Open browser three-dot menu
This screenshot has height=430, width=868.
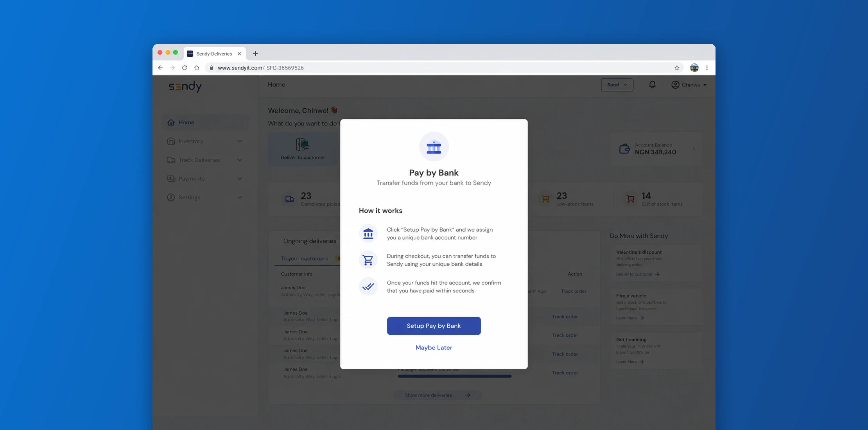[707, 68]
